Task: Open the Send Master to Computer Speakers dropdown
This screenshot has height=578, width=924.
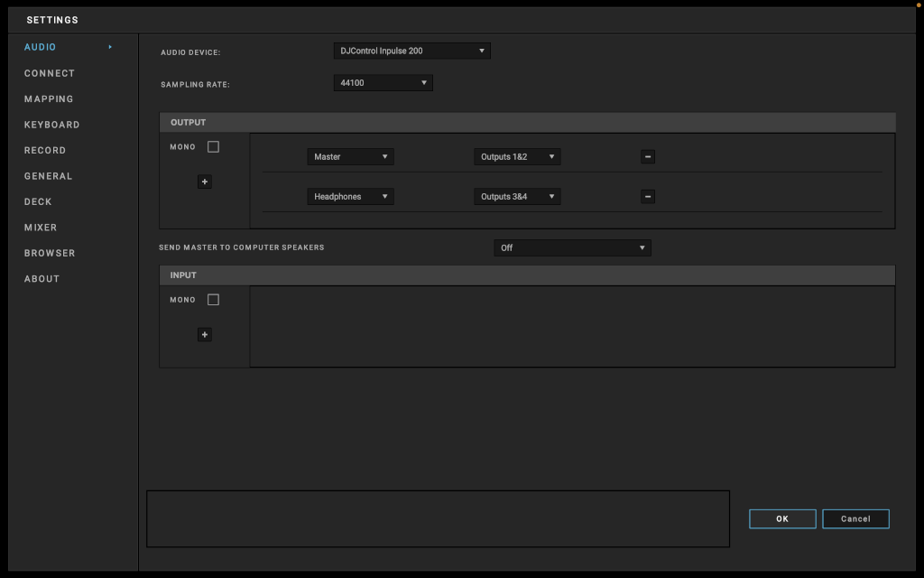Action: pos(572,247)
